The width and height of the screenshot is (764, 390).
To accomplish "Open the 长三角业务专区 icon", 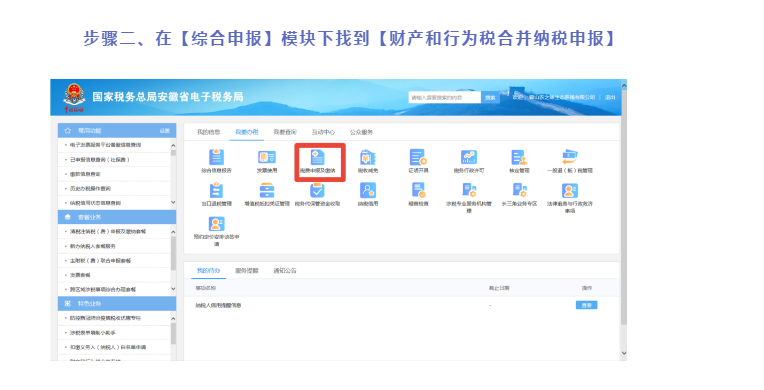I will [x=519, y=190].
